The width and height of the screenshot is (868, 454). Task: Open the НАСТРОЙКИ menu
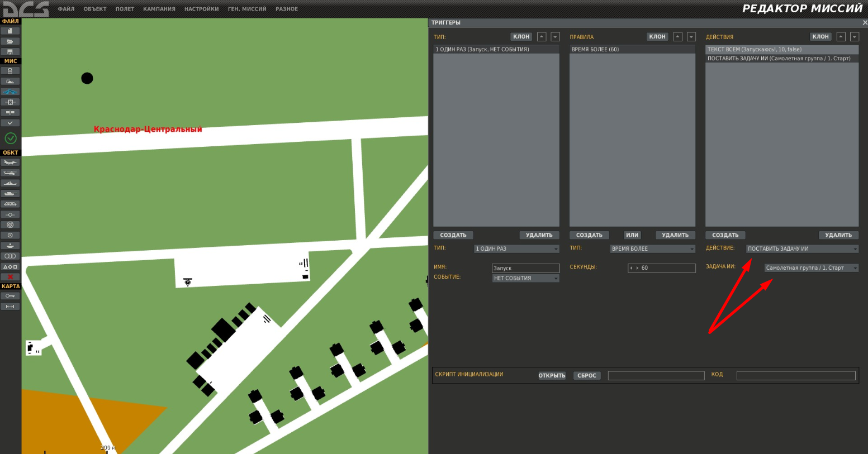[x=201, y=9]
